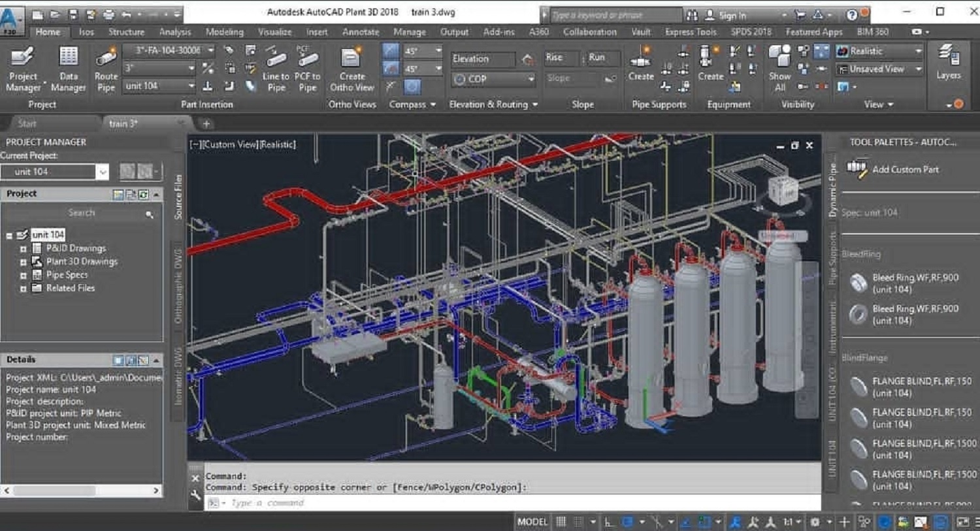Expand the Elevation & Routing panel
The image size is (980, 531).
[x=493, y=105]
